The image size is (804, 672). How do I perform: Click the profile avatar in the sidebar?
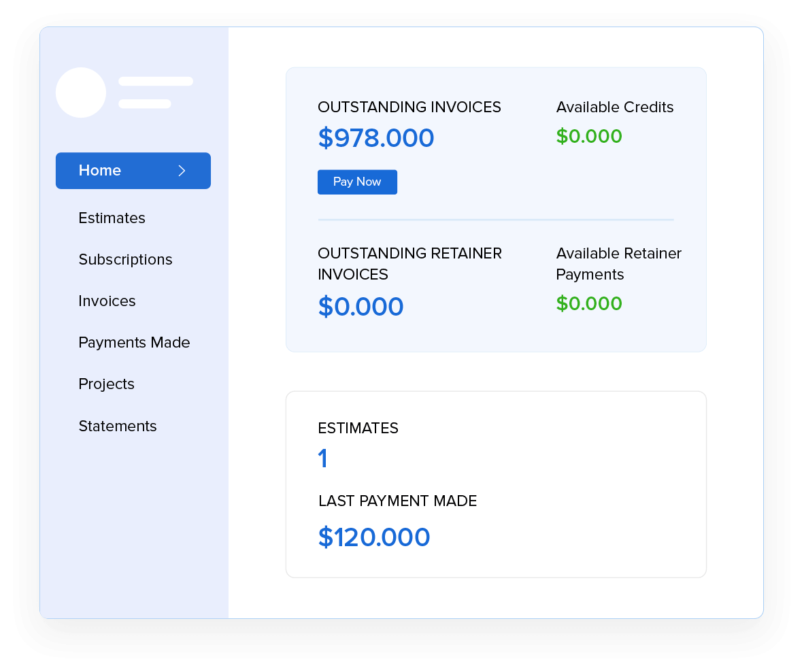coord(81,93)
